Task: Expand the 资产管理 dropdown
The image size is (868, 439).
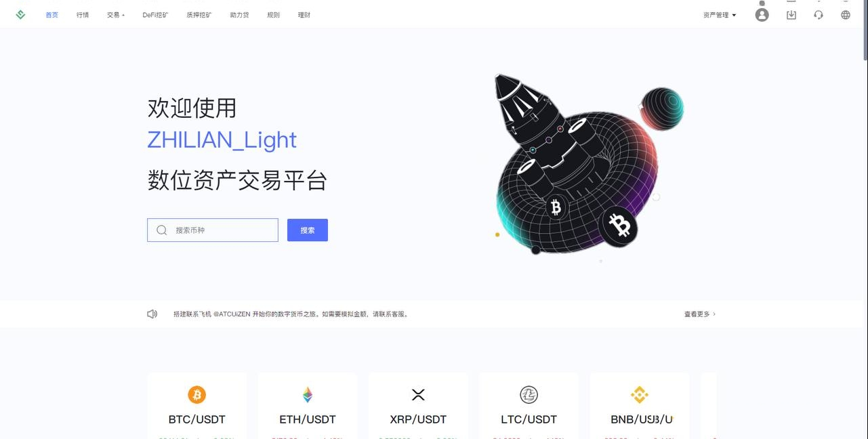Action: click(x=720, y=15)
